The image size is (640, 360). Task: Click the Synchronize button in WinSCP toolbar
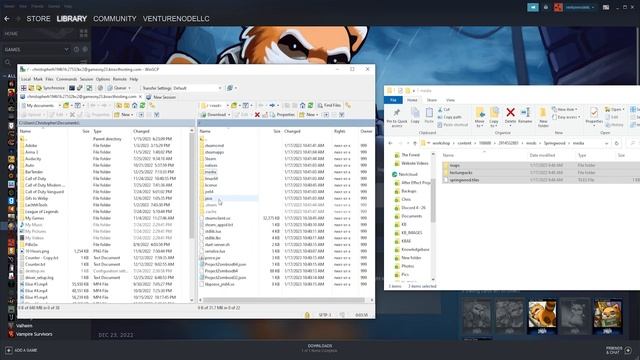click(51, 88)
